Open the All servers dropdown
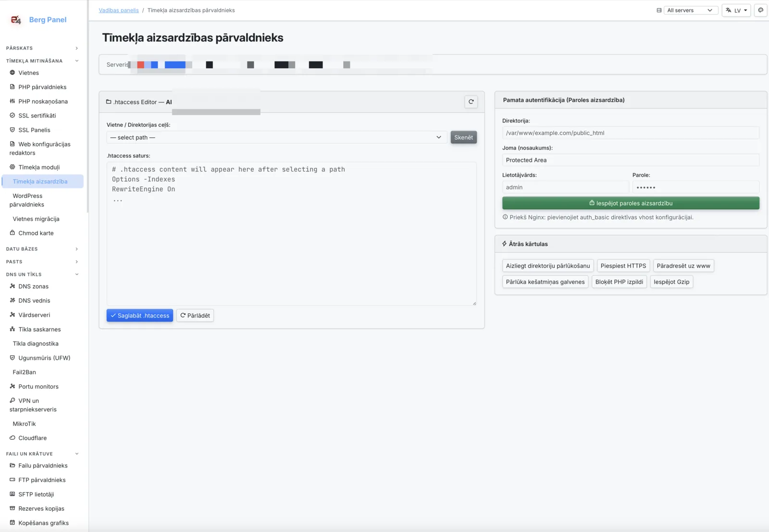769x532 pixels. (x=690, y=10)
